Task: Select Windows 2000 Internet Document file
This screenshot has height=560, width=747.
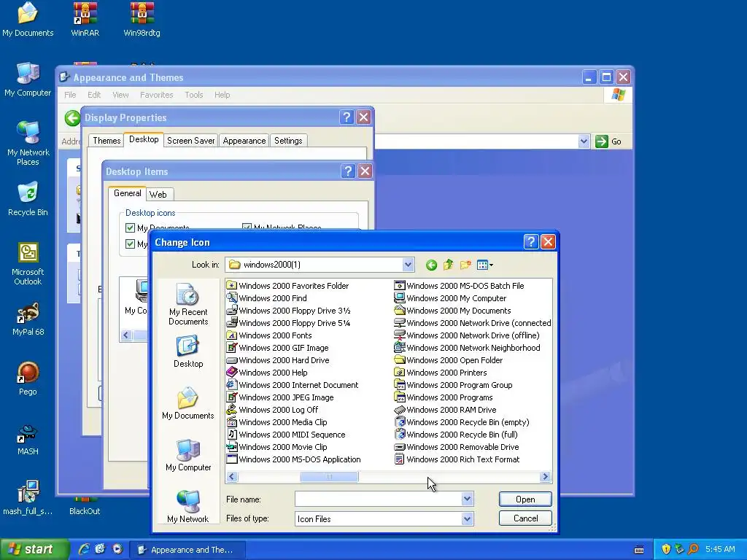Action: tap(293, 385)
